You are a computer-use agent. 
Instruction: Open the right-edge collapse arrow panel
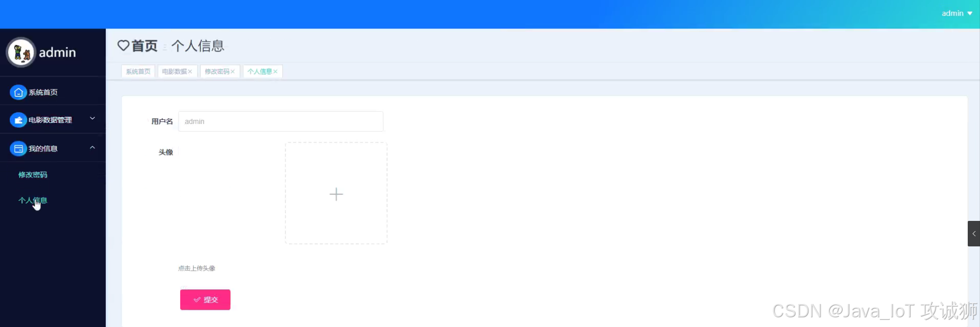(x=974, y=234)
